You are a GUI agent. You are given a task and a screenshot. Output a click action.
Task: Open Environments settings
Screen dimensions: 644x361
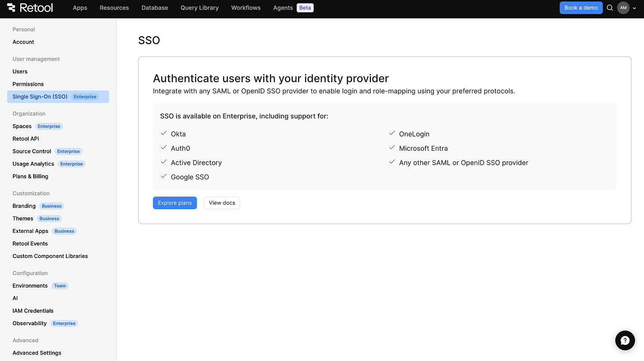[30, 286]
